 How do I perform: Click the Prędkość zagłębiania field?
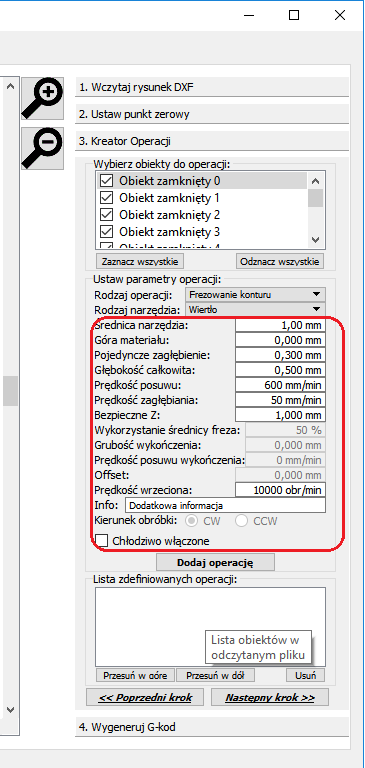pos(280,400)
